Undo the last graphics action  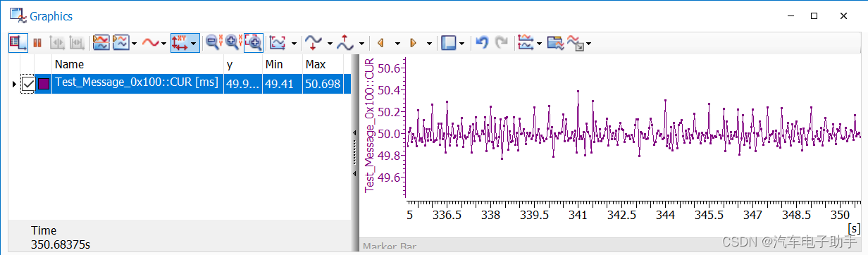(x=482, y=43)
